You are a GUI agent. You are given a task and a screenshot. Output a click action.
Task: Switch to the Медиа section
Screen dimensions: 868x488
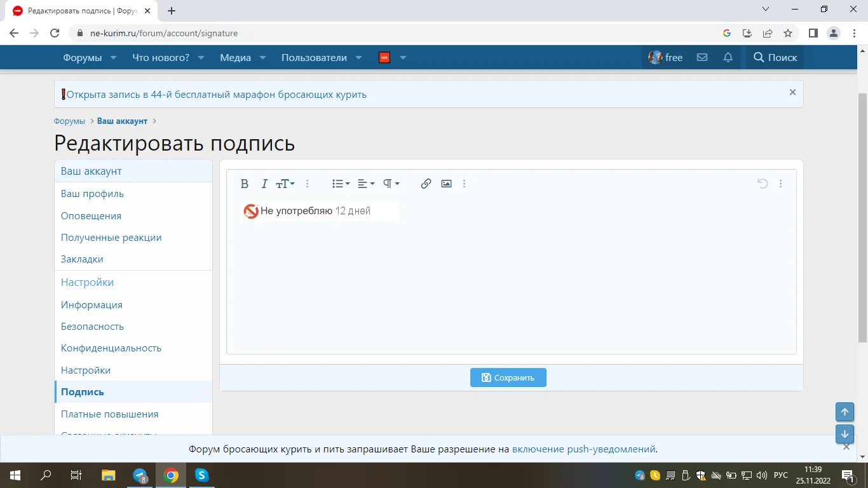tap(236, 57)
